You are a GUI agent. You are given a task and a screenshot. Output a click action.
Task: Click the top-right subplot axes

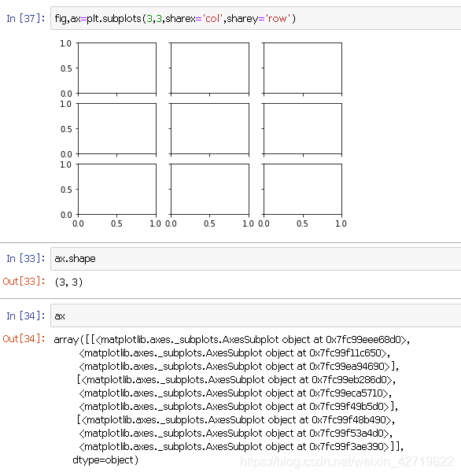[303, 68]
